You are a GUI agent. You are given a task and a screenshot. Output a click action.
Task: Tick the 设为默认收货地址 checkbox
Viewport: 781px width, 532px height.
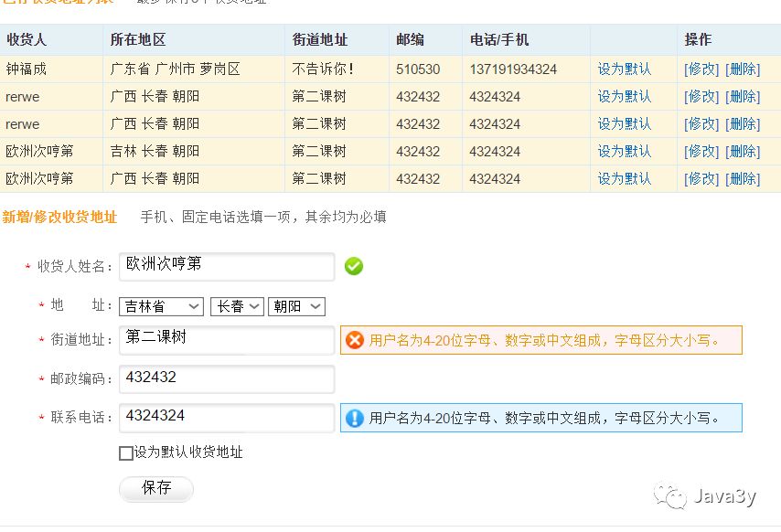126,452
